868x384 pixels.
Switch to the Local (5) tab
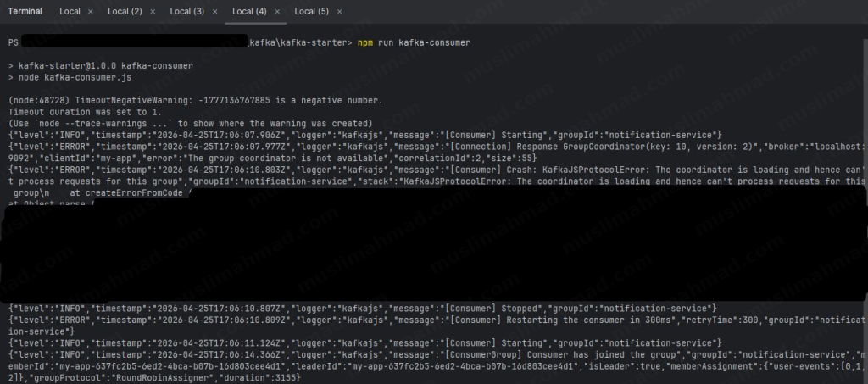[311, 12]
